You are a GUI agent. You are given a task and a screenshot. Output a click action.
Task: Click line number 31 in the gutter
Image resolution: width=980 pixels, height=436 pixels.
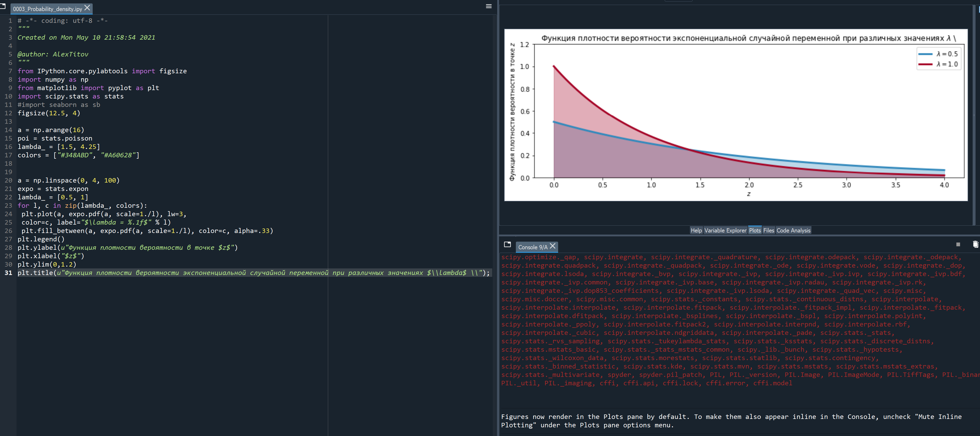pos(8,273)
